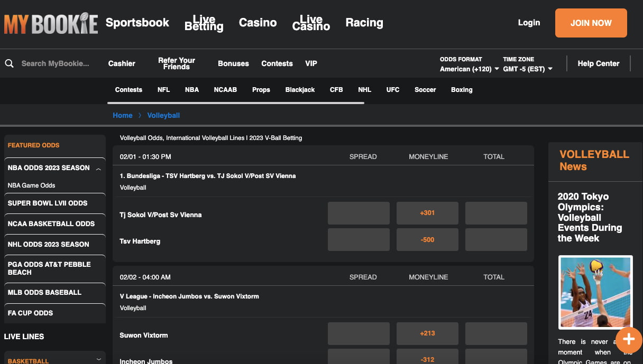Open the orange plus floating button

[x=629, y=340]
